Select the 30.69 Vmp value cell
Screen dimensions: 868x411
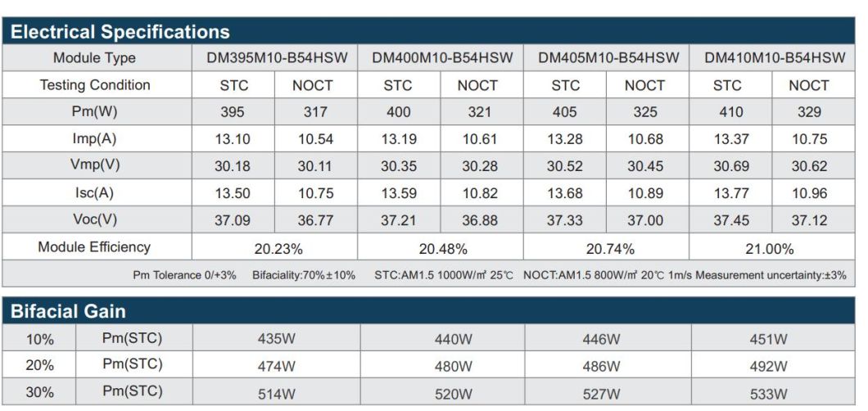click(x=730, y=166)
